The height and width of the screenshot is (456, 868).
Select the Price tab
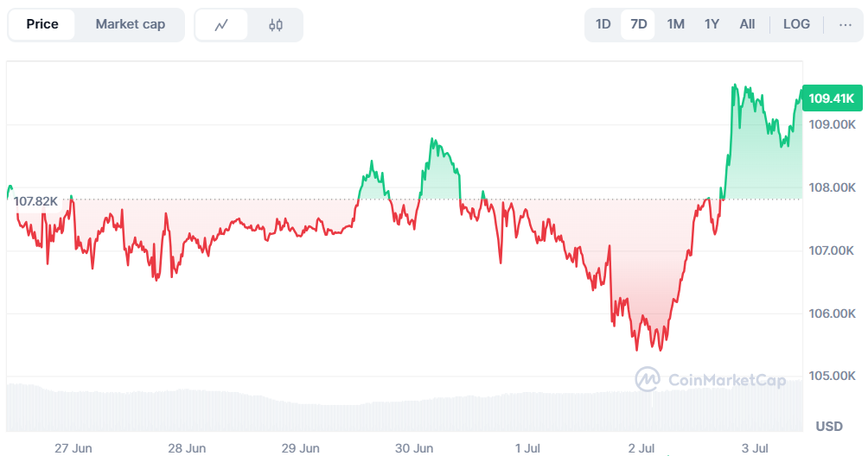click(42, 24)
